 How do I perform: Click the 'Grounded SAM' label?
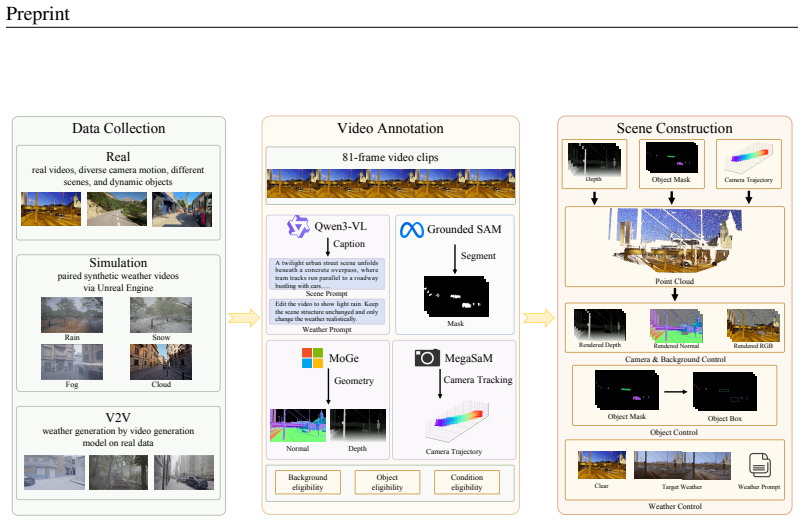(x=464, y=229)
